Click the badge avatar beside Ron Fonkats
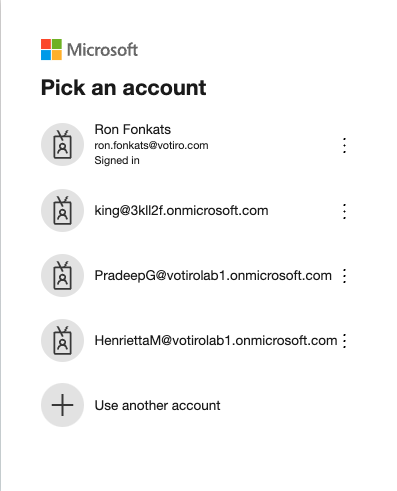Image resolution: width=397 pixels, height=491 pixels. [62, 145]
